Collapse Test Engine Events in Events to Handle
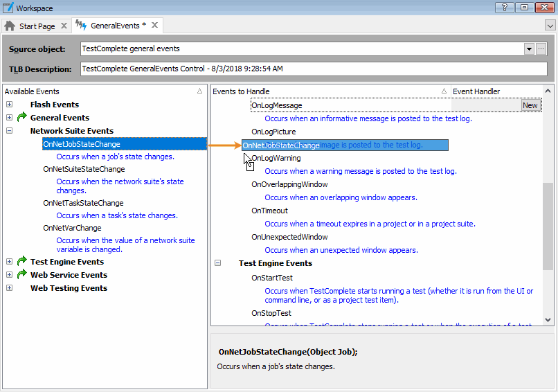Viewport: 558px width, 392px height. pos(218,263)
